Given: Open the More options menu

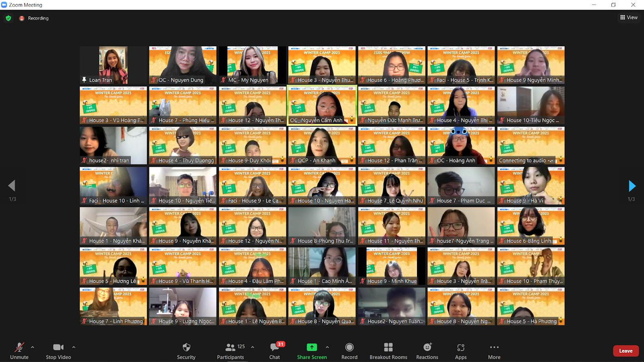Looking at the screenshot, I should 494,351.
